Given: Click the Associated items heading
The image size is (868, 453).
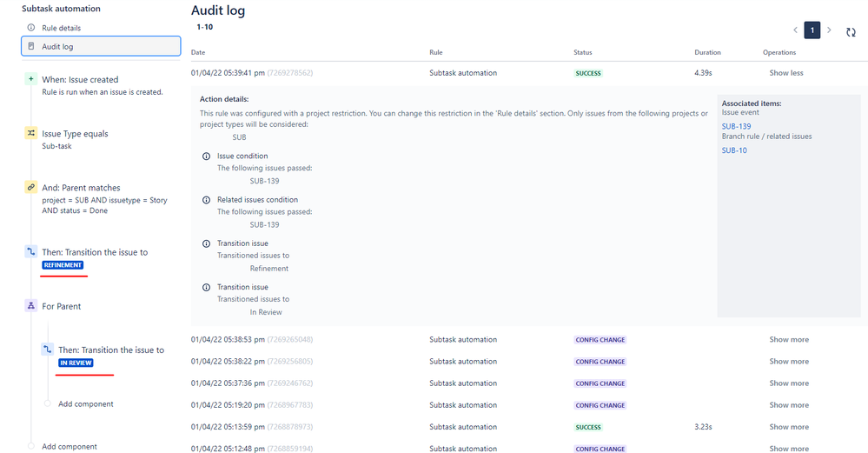Looking at the screenshot, I should click(752, 103).
